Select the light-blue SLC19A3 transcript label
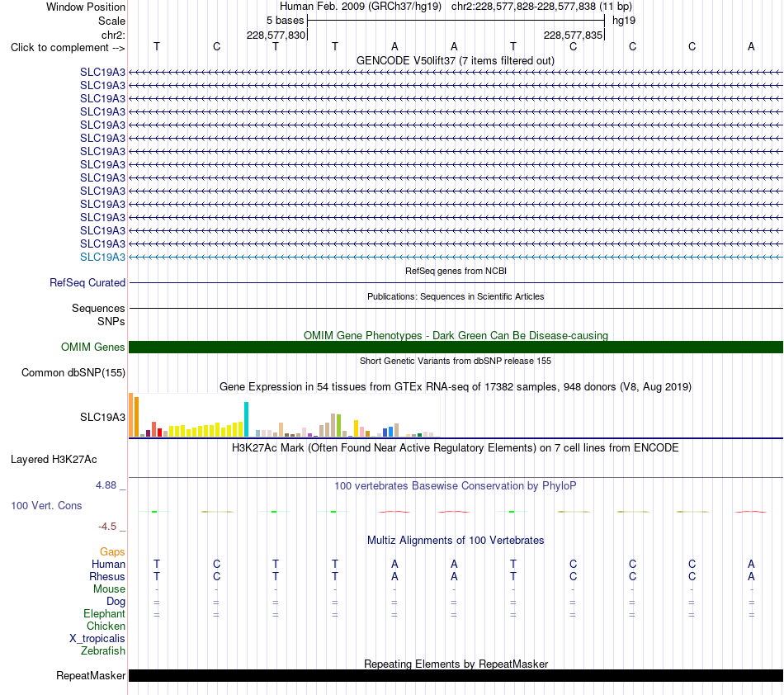The height and width of the screenshot is (695, 784). 102,257
